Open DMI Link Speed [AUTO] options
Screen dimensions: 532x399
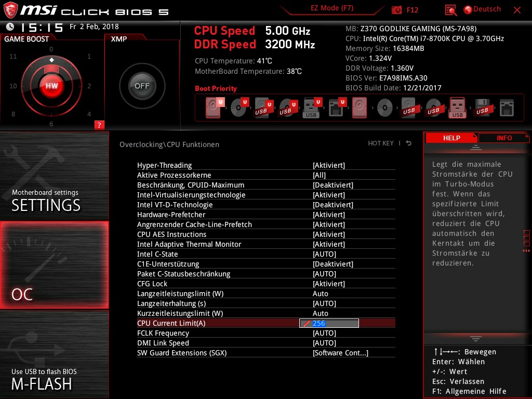pyautogui.click(x=324, y=343)
